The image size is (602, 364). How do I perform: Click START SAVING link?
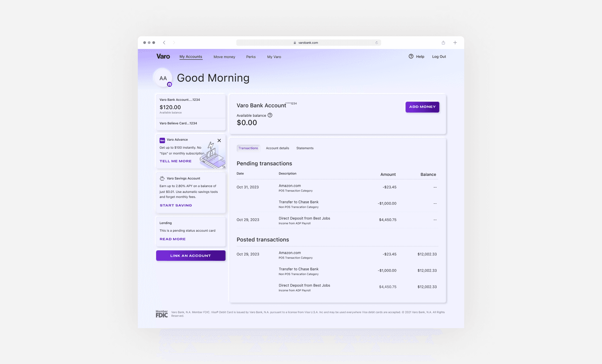coord(176,206)
